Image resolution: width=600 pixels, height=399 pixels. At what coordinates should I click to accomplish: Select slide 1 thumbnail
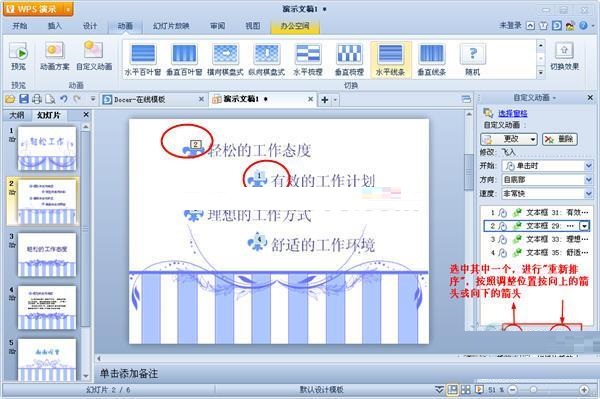tap(47, 149)
